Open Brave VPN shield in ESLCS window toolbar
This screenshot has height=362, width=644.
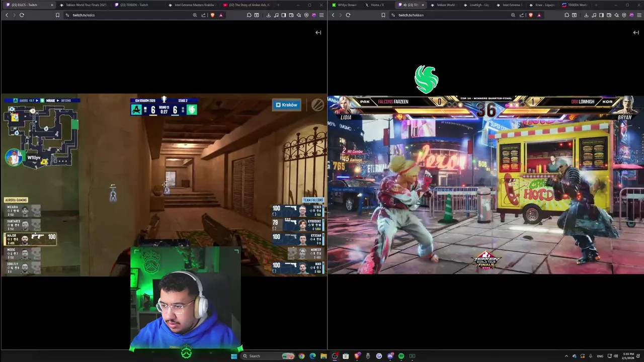[x=306, y=15]
